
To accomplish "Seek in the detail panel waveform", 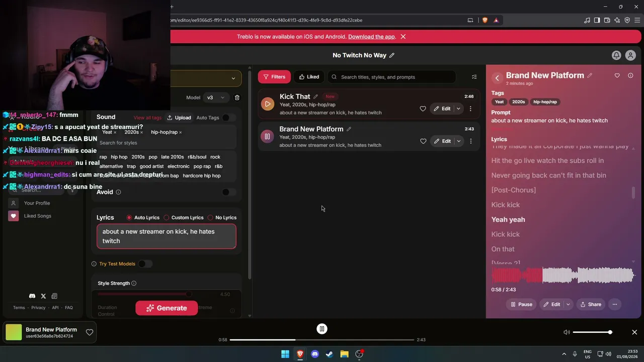I will coord(562,276).
